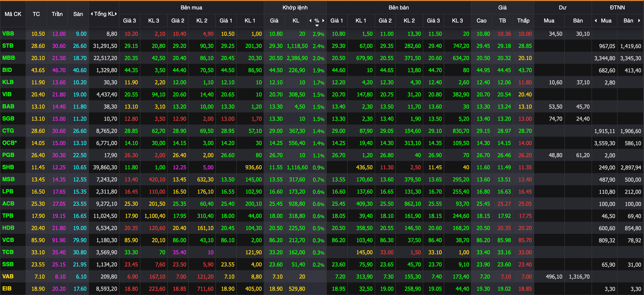Open the VBB stock symbol
Viewport: 644px width, 295px height.
8,34
